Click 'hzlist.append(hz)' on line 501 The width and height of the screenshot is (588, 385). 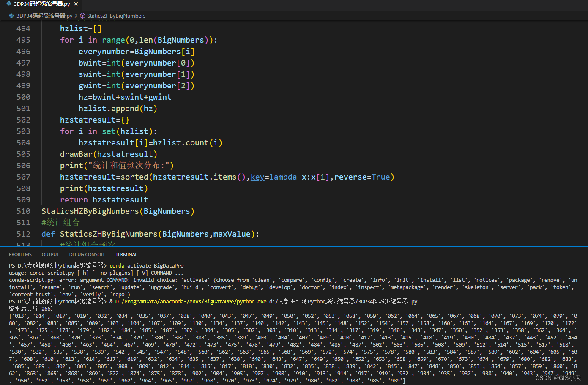[x=118, y=109]
